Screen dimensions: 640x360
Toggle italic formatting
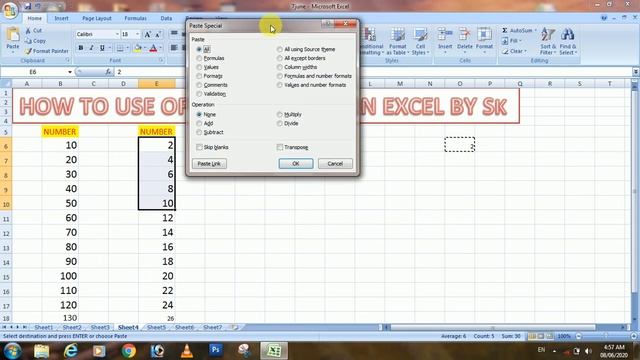[91, 48]
